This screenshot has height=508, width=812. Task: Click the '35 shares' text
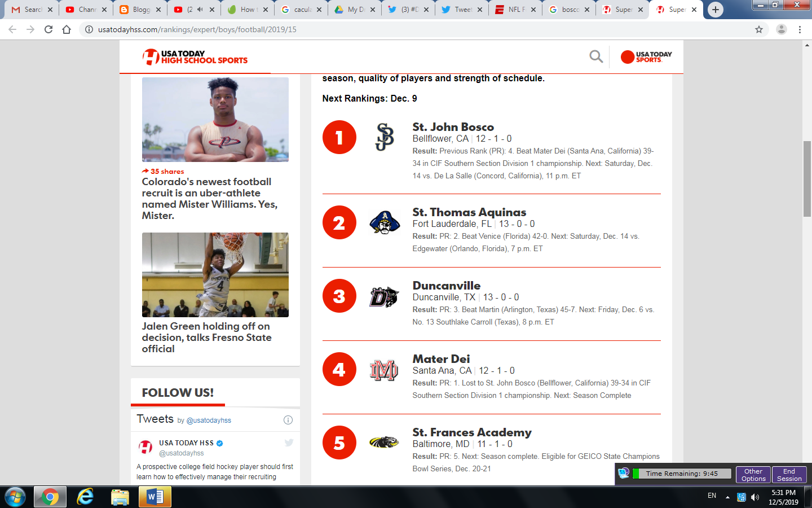pos(167,172)
